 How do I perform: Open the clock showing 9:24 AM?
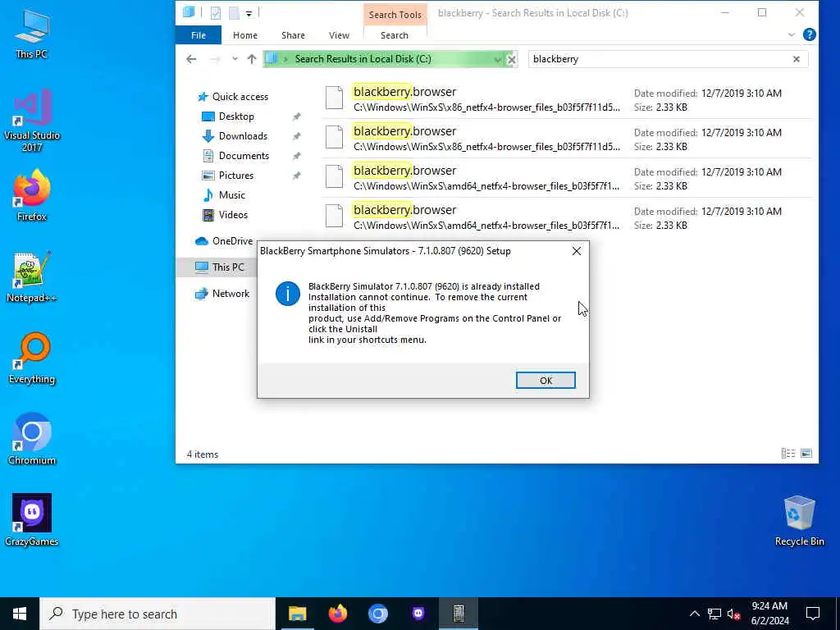[x=769, y=614]
